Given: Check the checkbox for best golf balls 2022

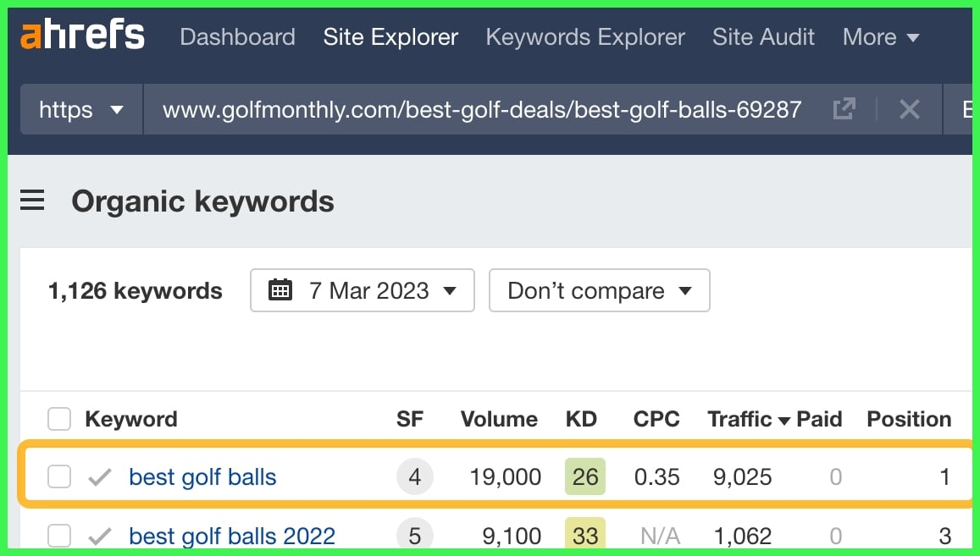Looking at the screenshot, I should coord(58,536).
